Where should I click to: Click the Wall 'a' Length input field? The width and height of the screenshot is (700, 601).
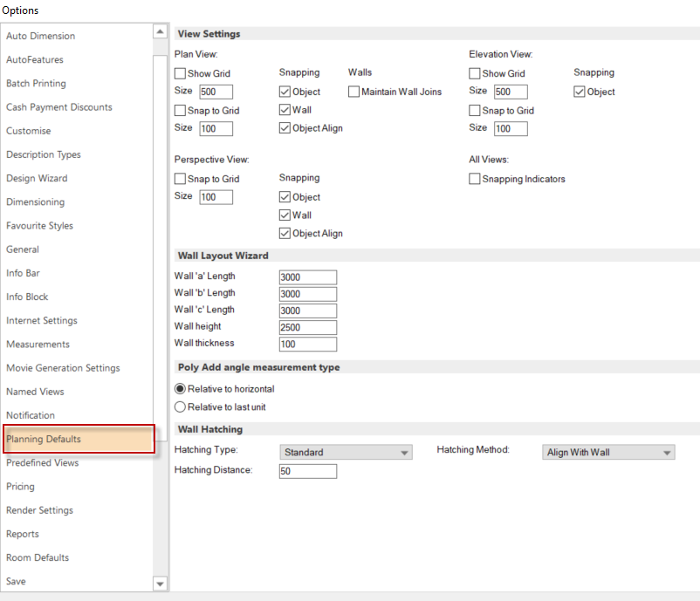(x=307, y=277)
